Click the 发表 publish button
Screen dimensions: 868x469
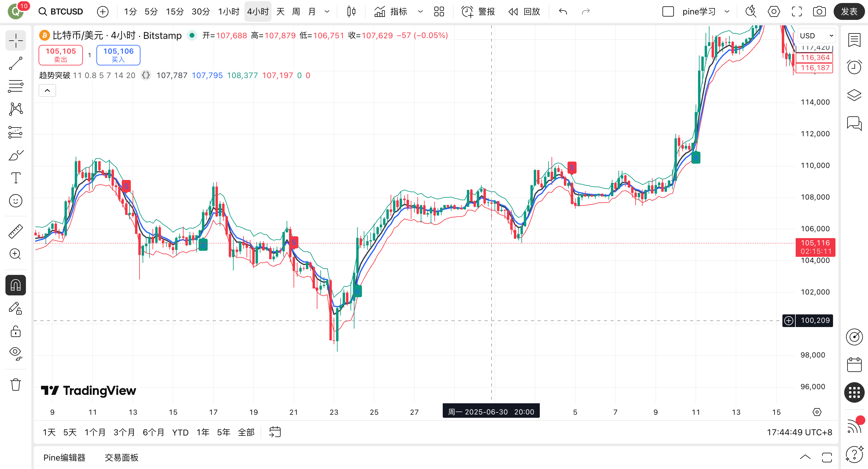tap(849, 12)
